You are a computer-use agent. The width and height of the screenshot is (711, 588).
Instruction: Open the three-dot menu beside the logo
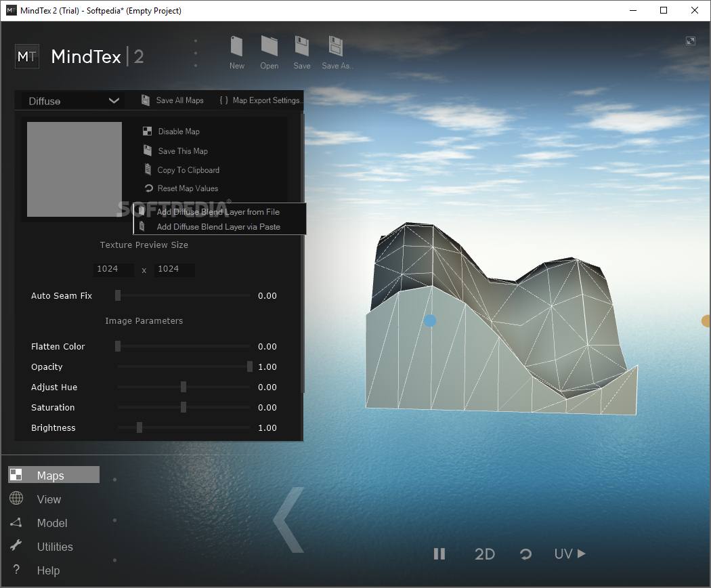coord(196,53)
